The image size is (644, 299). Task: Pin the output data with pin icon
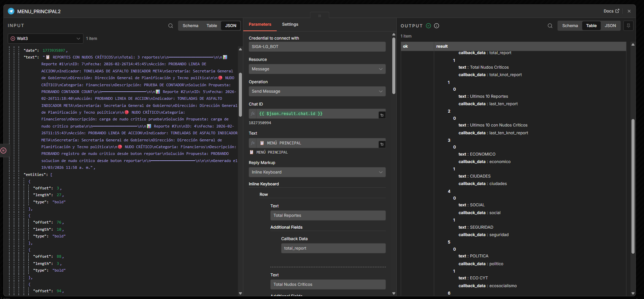point(628,26)
